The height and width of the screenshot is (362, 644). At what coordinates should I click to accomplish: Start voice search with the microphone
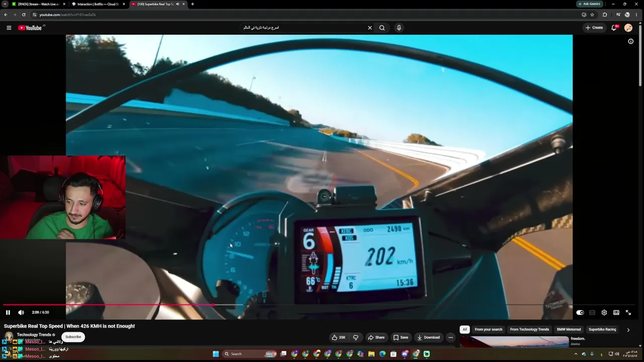(399, 28)
